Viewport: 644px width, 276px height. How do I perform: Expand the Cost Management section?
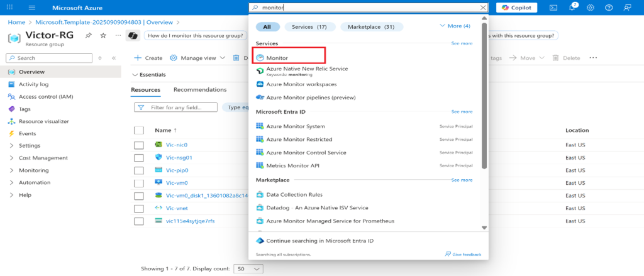11,158
